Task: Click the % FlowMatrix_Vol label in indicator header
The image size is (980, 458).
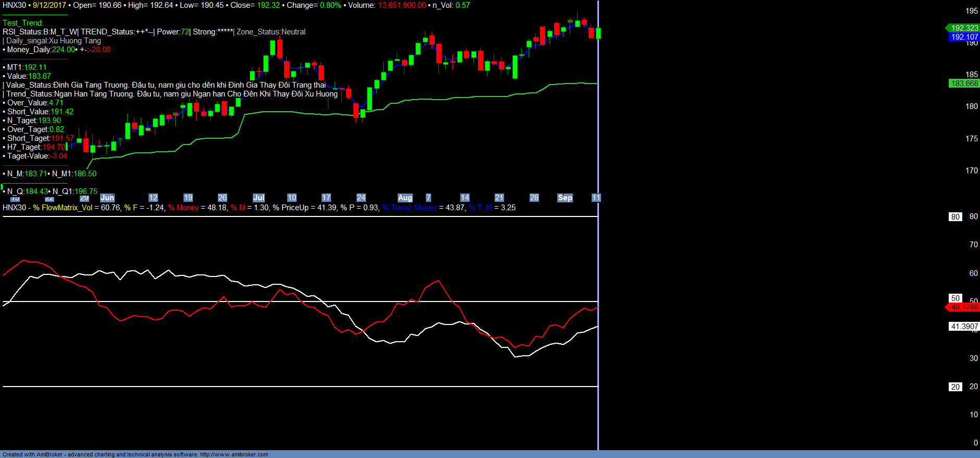Action: pyautogui.click(x=63, y=208)
